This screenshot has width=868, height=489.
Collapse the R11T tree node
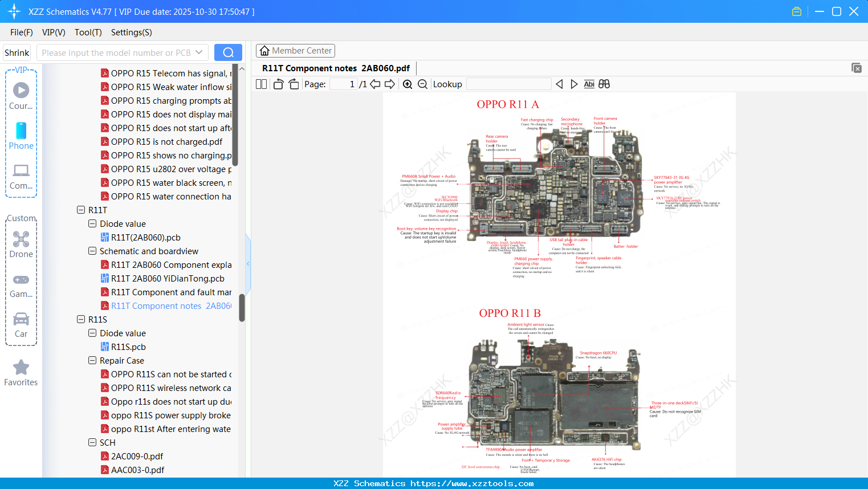80,210
